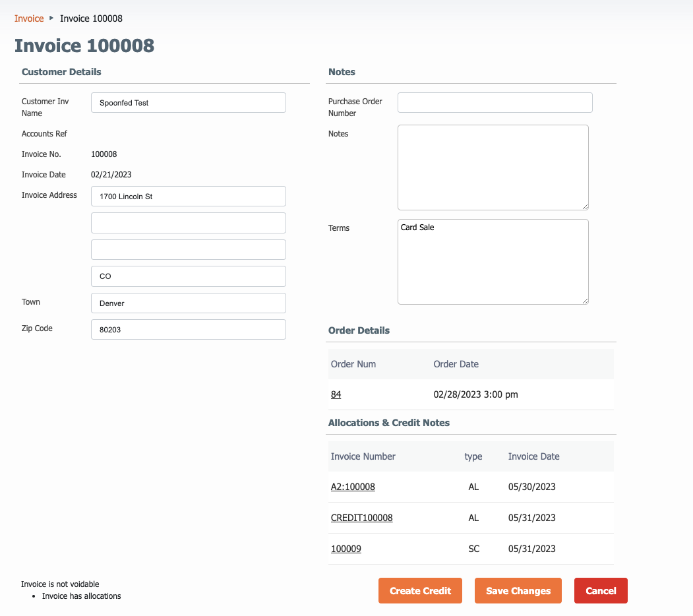Select the Order Num column header

click(353, 364)
